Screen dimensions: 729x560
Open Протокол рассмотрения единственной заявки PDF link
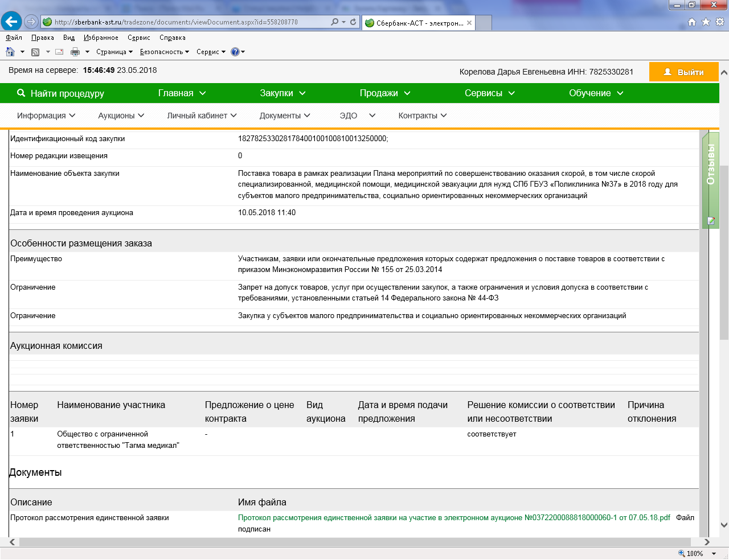pos(454,517)
